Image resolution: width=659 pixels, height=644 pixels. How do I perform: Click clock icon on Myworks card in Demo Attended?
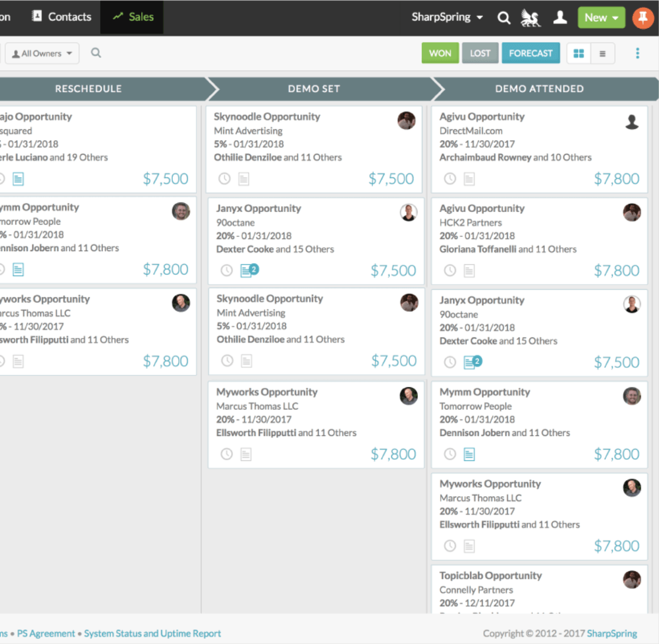[x=450, y=546]
